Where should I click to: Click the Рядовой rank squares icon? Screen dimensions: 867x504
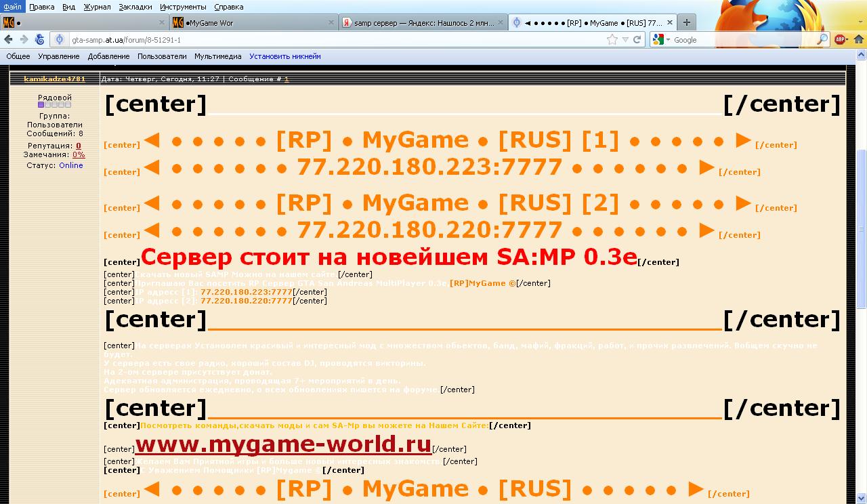[x=54, y=105]
